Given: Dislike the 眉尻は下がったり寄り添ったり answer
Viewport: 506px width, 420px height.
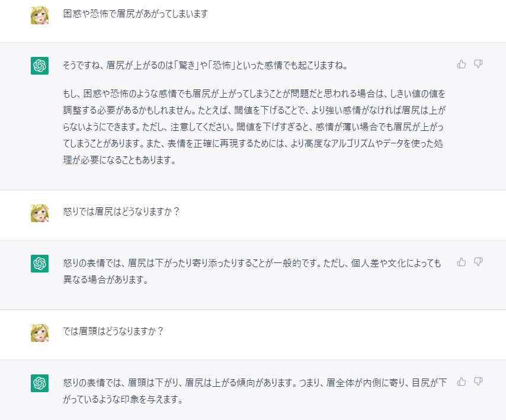Looking at the screenshot, I should click(478, 262).
